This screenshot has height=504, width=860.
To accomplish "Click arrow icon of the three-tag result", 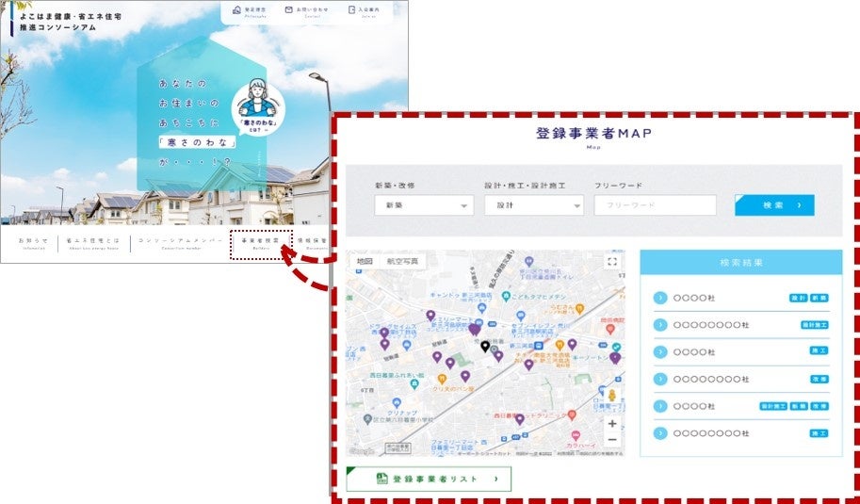I will coord(660,406).
